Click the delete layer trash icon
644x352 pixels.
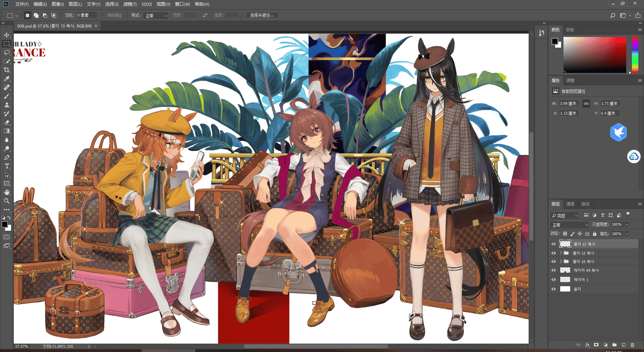point(633,345)
